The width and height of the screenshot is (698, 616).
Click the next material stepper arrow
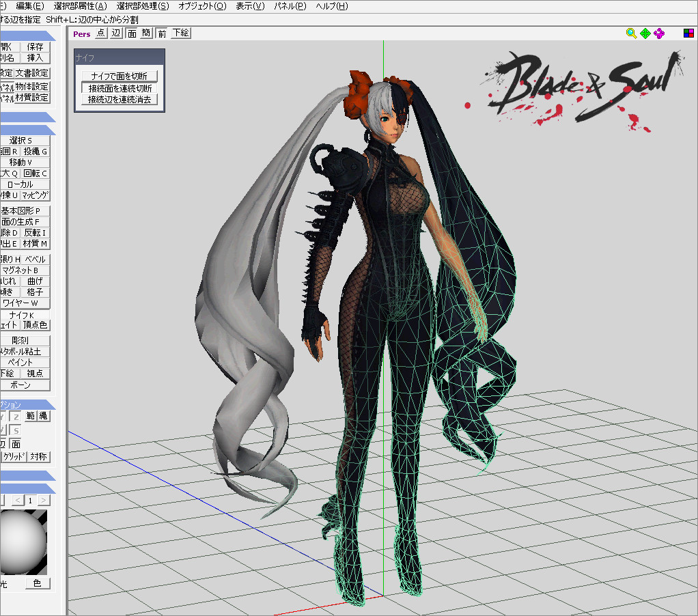[x=42, y=500]
